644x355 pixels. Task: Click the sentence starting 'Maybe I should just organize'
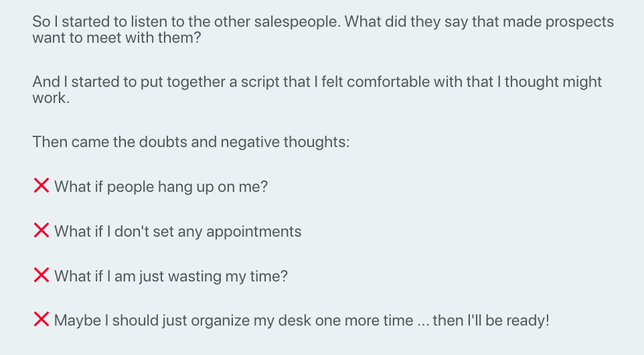pos(301,320)
